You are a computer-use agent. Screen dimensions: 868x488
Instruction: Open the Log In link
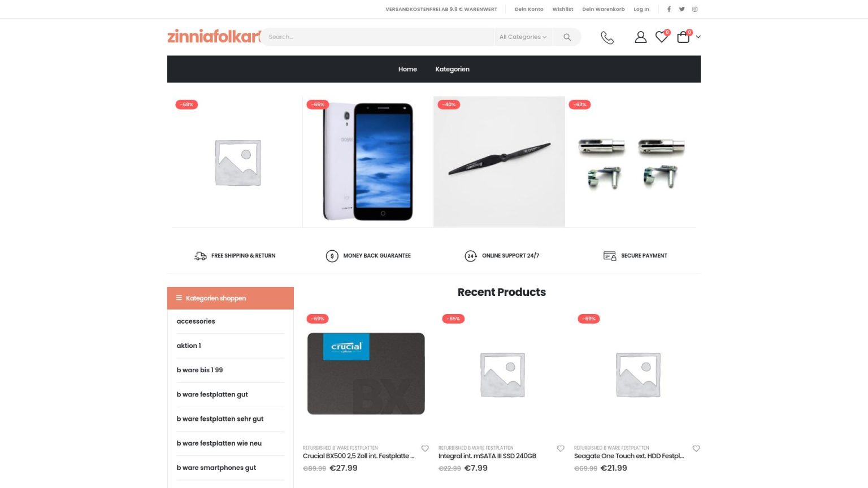(641, 9)
